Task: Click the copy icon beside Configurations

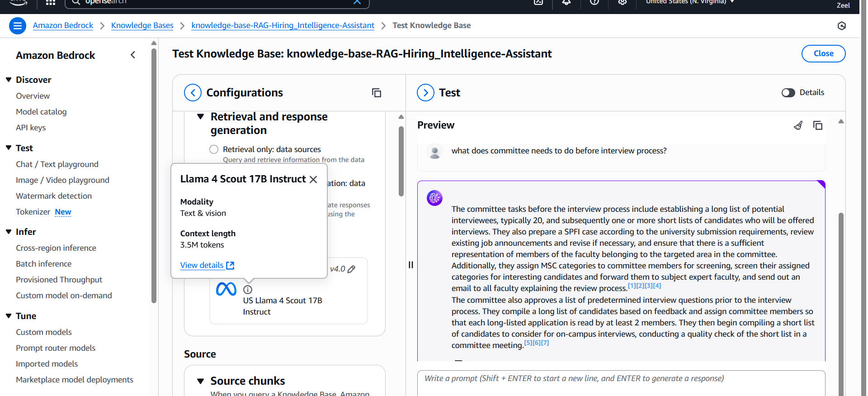Action: 376,93
